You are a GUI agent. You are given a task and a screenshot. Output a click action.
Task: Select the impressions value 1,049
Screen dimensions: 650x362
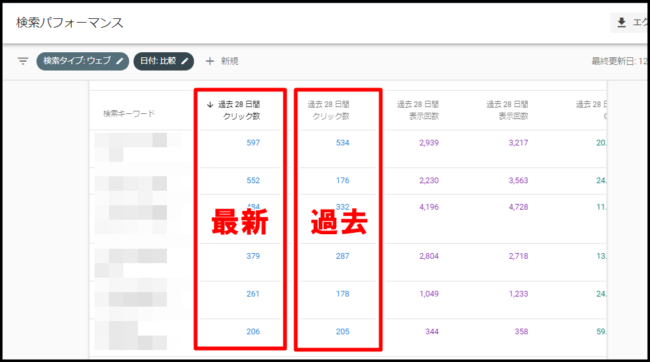(429, 294)
